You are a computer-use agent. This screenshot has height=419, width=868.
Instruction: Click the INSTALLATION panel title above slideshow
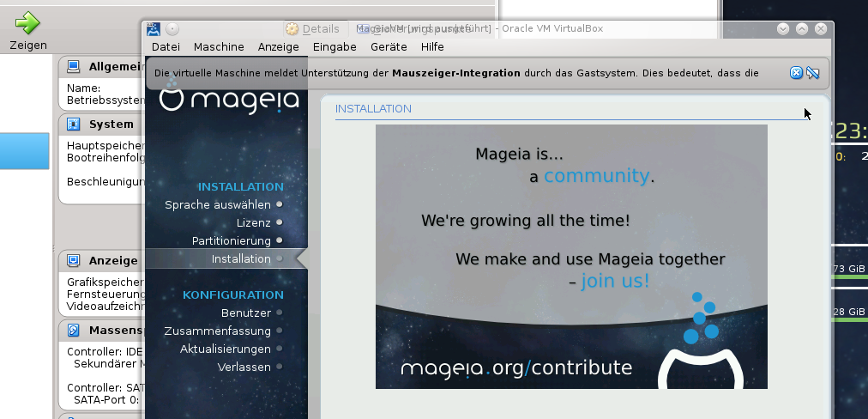pos(373,109)
